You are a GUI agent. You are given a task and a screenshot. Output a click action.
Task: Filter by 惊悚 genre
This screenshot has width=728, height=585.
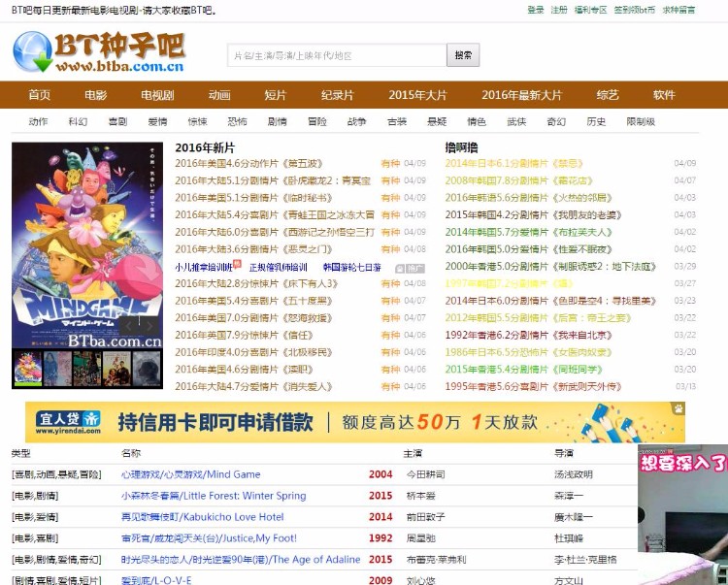click(198, 121)
